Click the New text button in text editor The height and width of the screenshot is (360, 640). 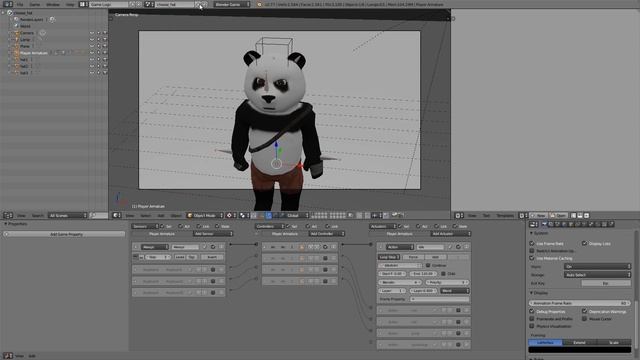point(539,215)
